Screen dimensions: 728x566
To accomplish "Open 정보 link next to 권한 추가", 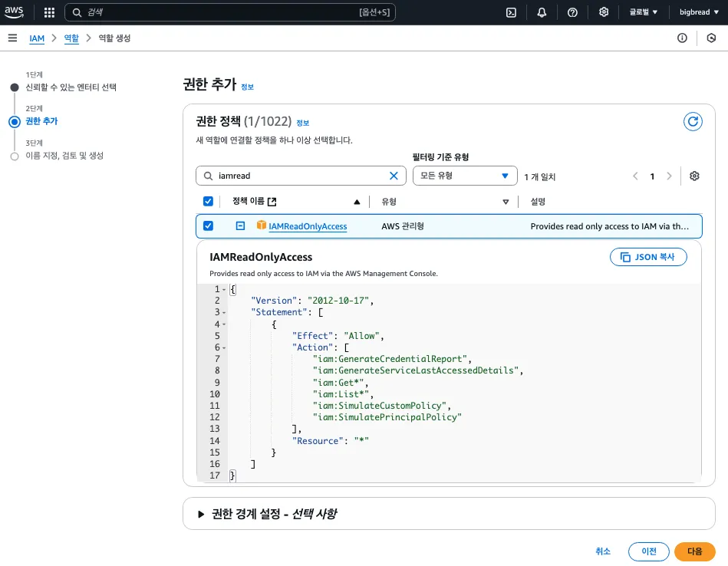I will click(x=247, y=87).
